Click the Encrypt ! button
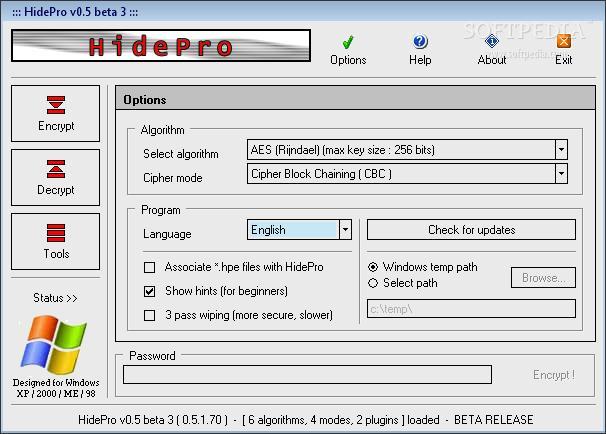The width and height of the screenshot is (606, 434). pos(553,375)
